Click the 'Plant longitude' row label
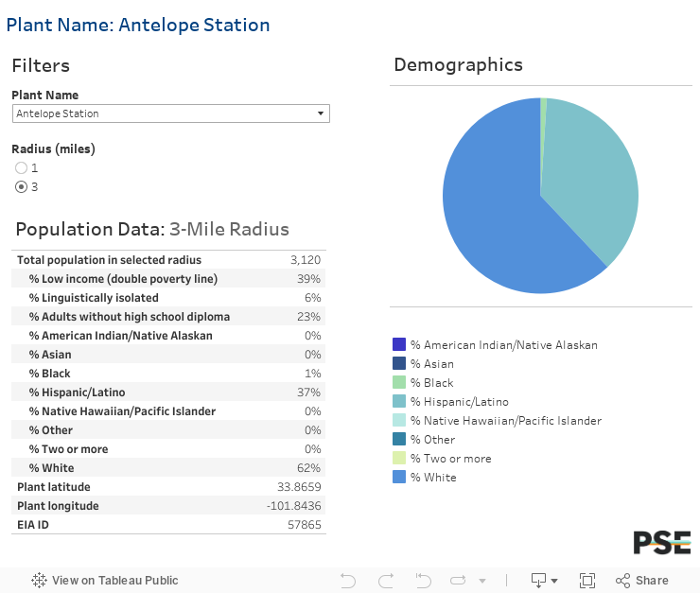This screenshot has height=593, width=700. coord(58,506)
